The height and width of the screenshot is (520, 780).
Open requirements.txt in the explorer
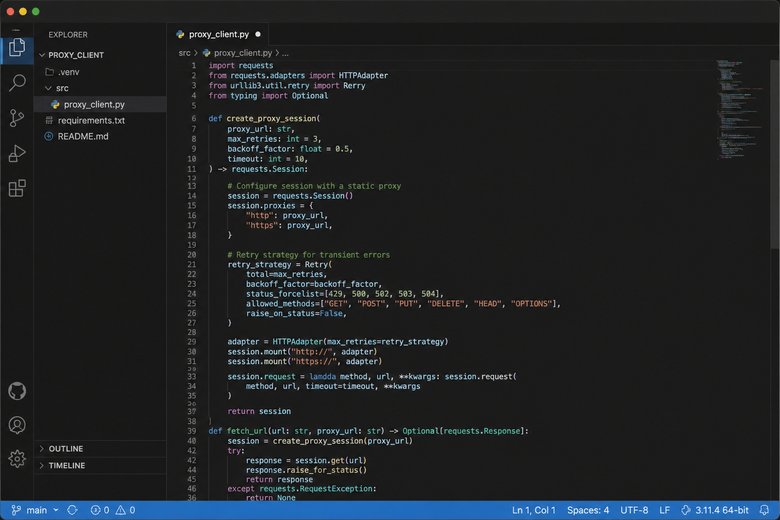(x=100, y=120)
